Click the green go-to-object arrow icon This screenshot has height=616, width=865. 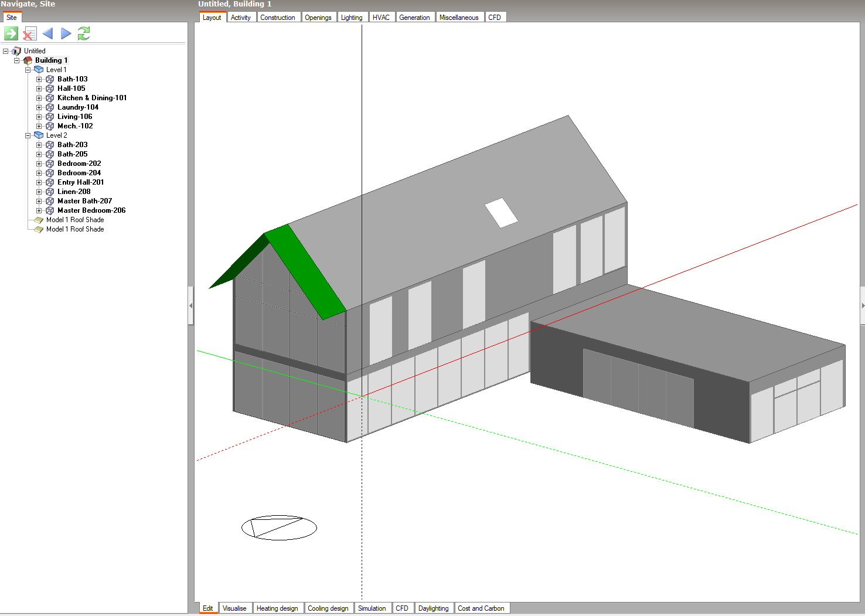click(x=11, y=33)
